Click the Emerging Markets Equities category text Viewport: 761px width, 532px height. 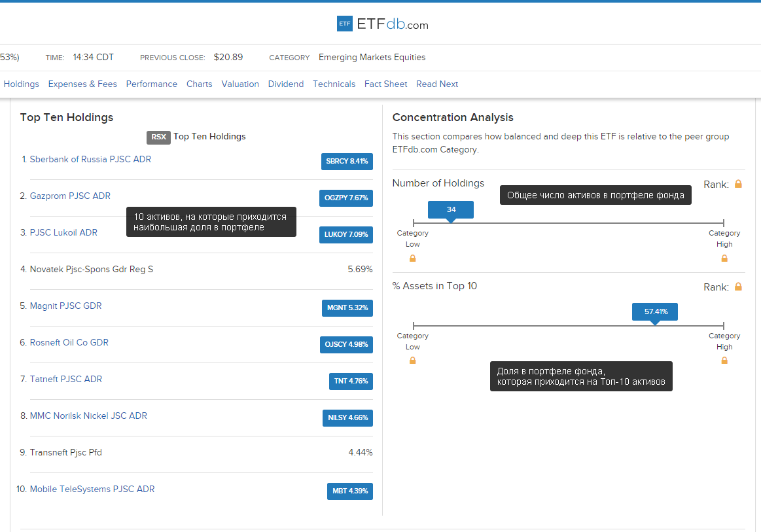pos(372,58)
